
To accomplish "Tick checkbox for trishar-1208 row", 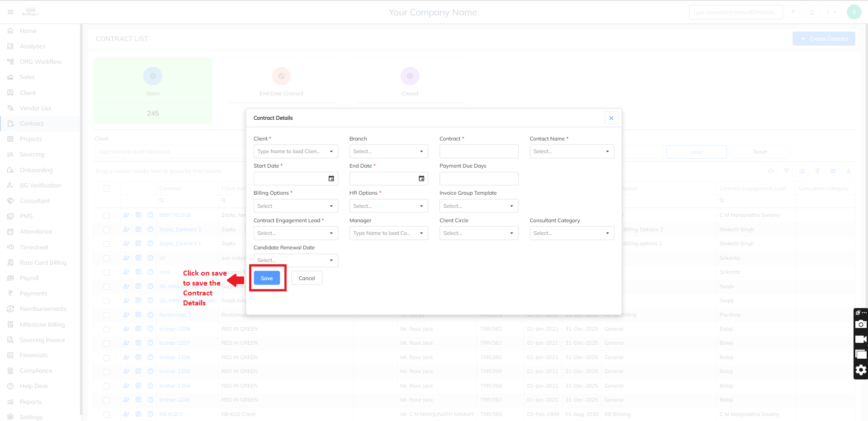I will click(107, 329).
